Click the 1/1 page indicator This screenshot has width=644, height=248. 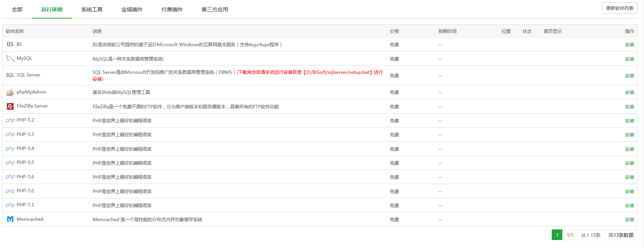[x=570, y=235]
